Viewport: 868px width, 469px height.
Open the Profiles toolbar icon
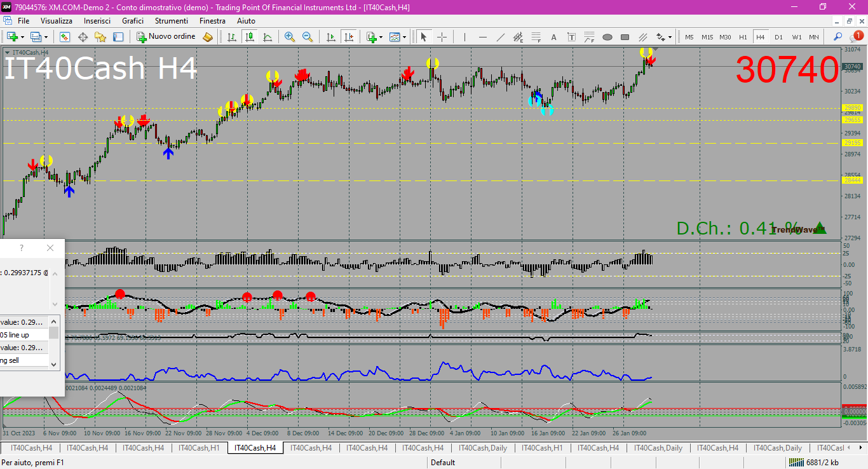pos(36,37)
